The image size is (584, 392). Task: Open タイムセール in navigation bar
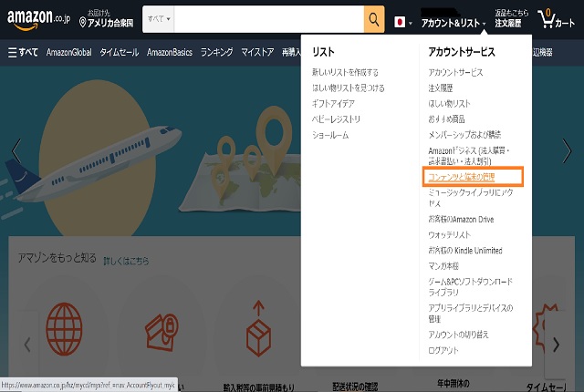(120, 53)
